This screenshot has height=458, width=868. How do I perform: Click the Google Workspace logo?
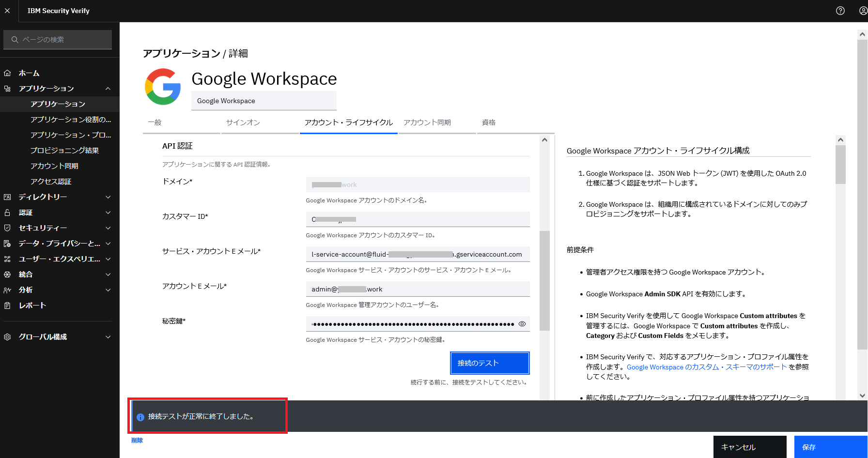pyautogui.click(x=163, y=87)
